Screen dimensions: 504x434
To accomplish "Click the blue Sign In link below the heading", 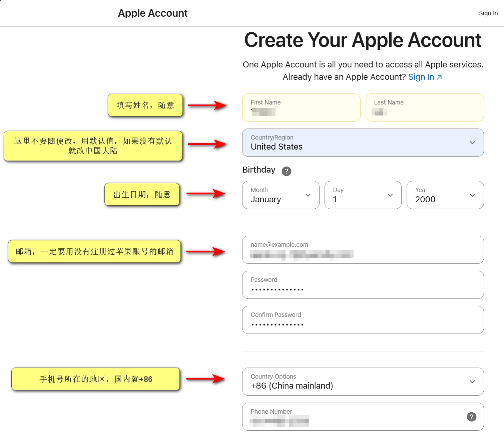I will click(x=421, y=77).
